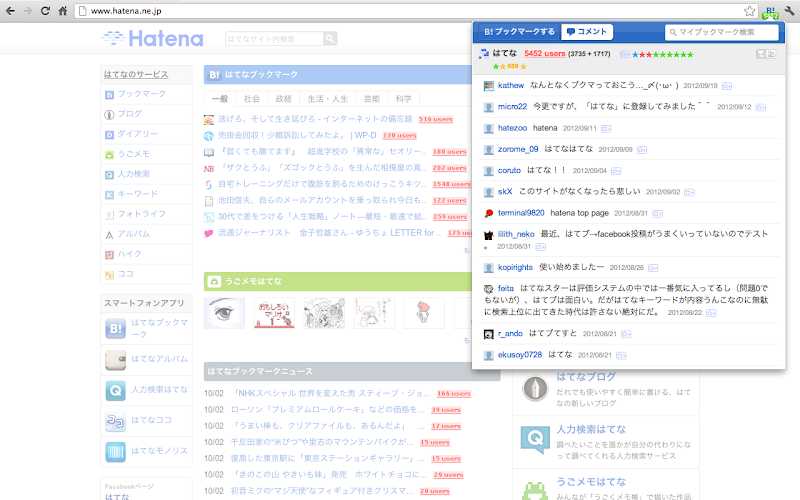The width and height of the screenshot is (800, 500).
Task: Select the 社会 category tab
Action: [x=252, y=99]
